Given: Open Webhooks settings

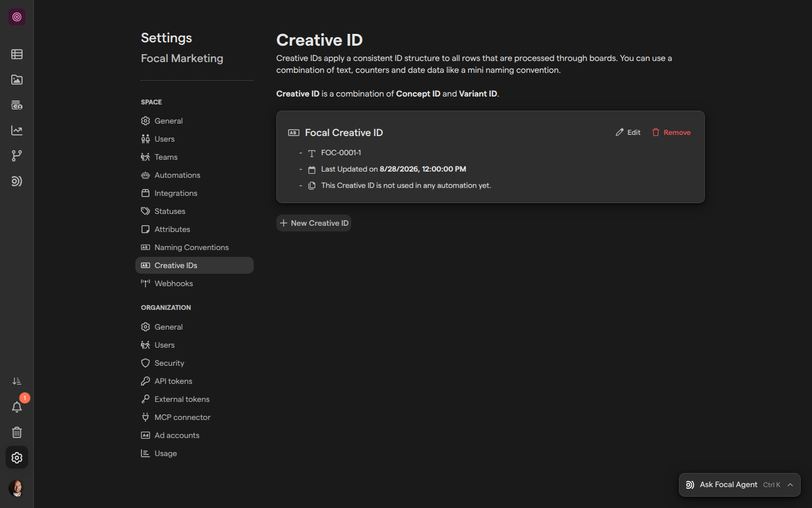Looking at the screenshot, I should tap(195, 283).
